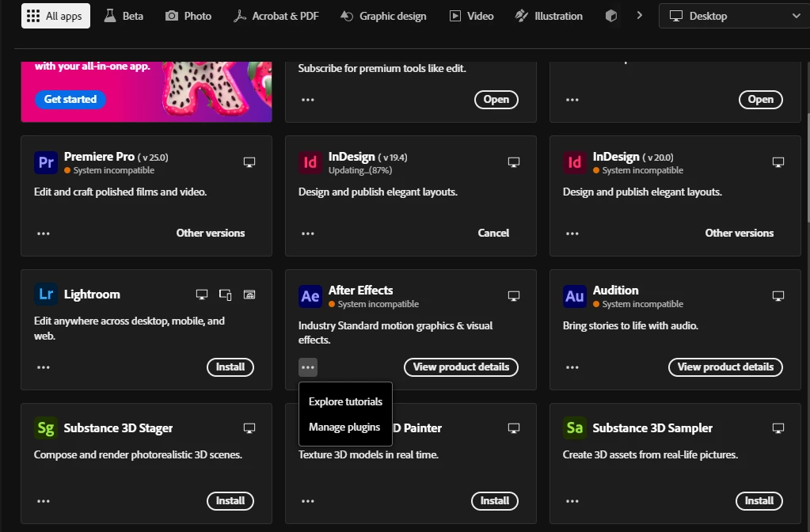Viewport: 810px width, 532px height.
Task: Open more options on Audition card
Action: coord(572,367)
